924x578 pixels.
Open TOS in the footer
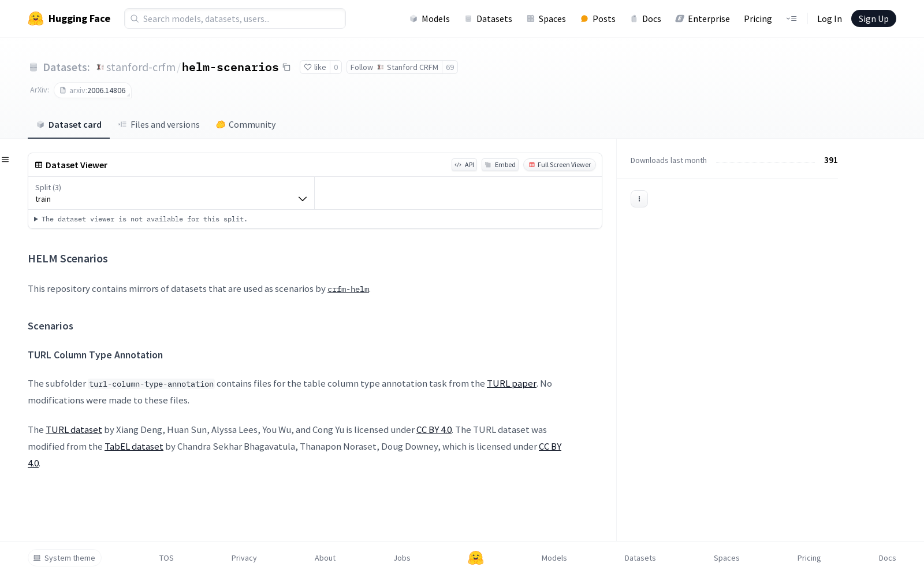tap(166, 558)
